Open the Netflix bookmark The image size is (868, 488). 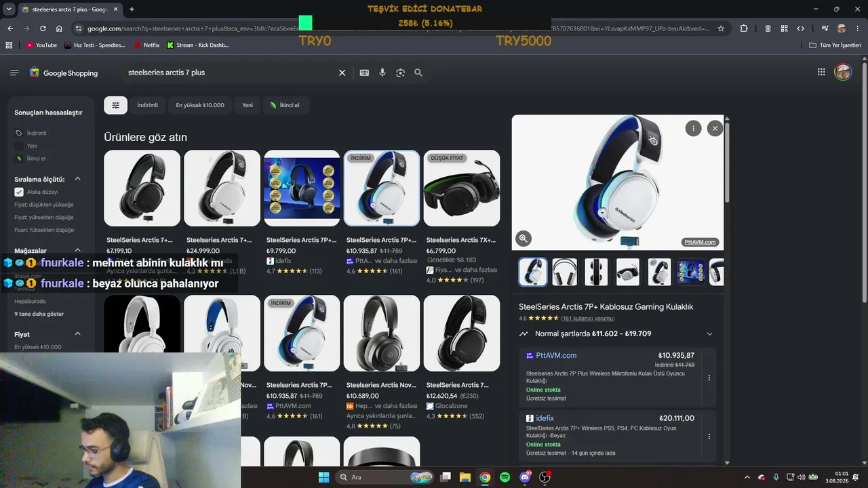tap(146, 45)
